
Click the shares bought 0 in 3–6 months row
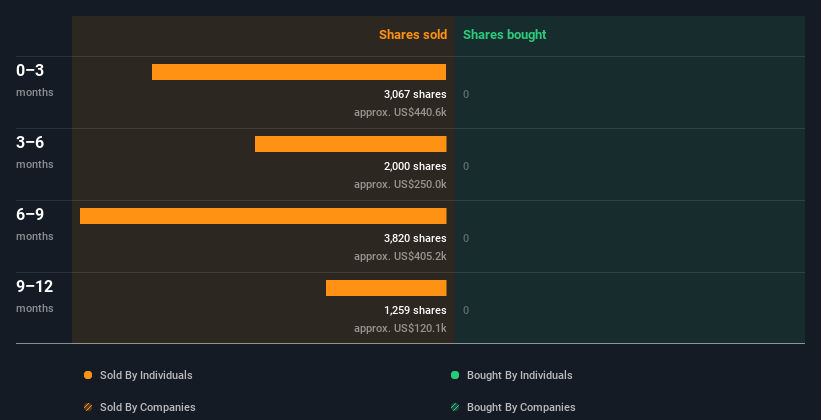(466, 167)
